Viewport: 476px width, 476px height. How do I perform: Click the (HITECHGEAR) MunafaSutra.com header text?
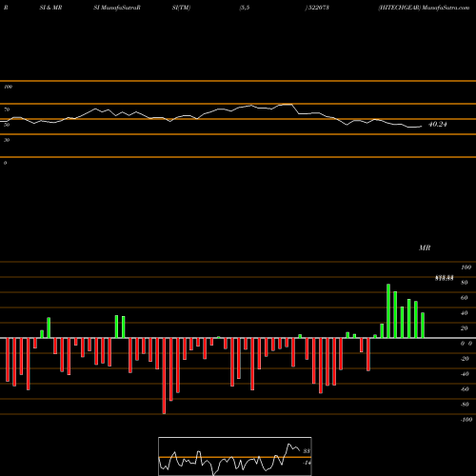pyautogui.click(x=424, y=8)
